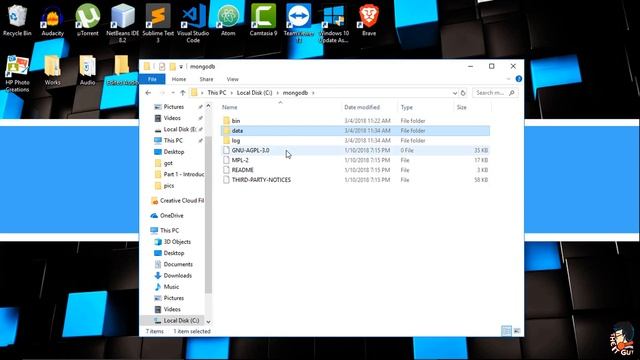The width and height of the screenshot is (640, 360).
Task: Open Windows 10 Update Assistant icon
Action: point(334,22)
